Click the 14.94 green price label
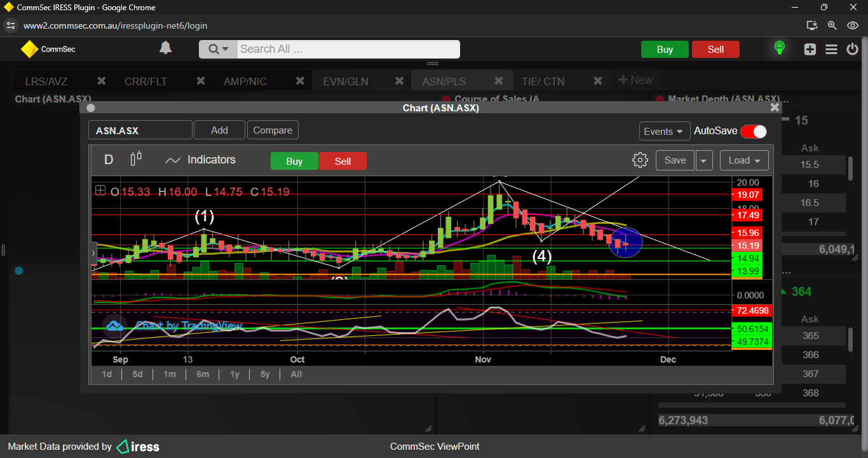The image size is (868, 458). pos(747,258)
